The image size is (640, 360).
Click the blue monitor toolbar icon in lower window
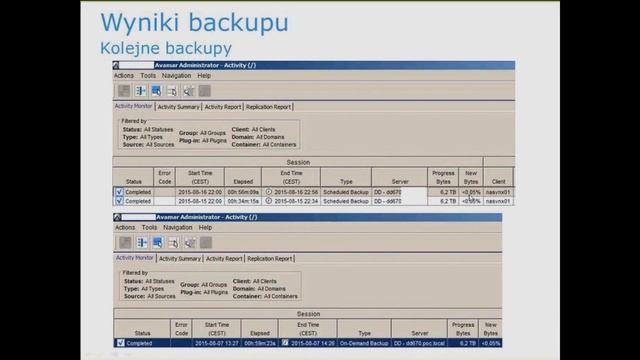point(158,242)
